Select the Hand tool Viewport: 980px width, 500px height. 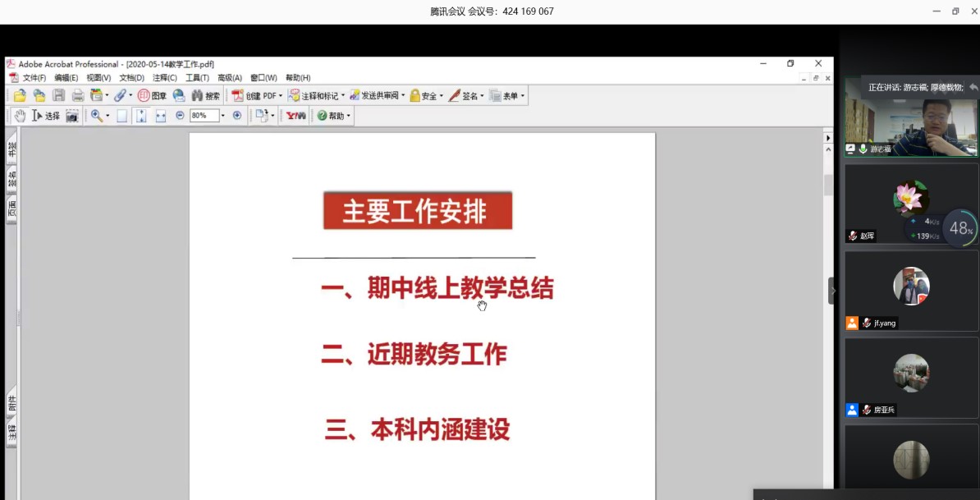(x=20, y=116)
